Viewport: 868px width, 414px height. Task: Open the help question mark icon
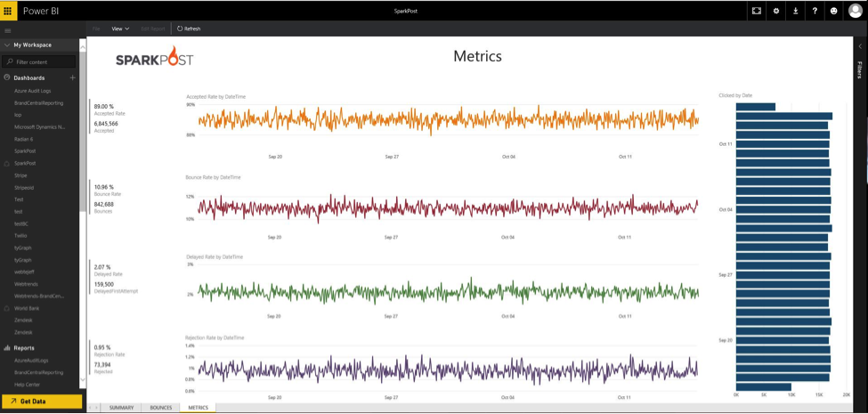(x=815, y=11)
